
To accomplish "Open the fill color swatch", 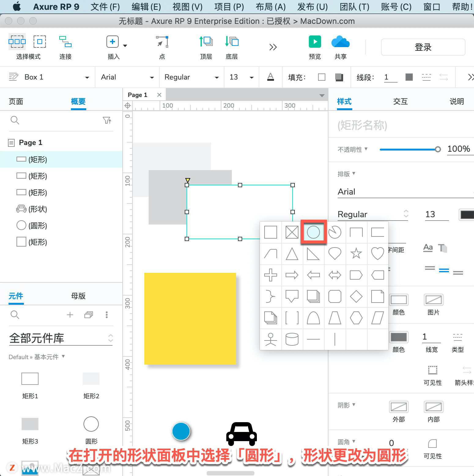I will click(399, 300).
